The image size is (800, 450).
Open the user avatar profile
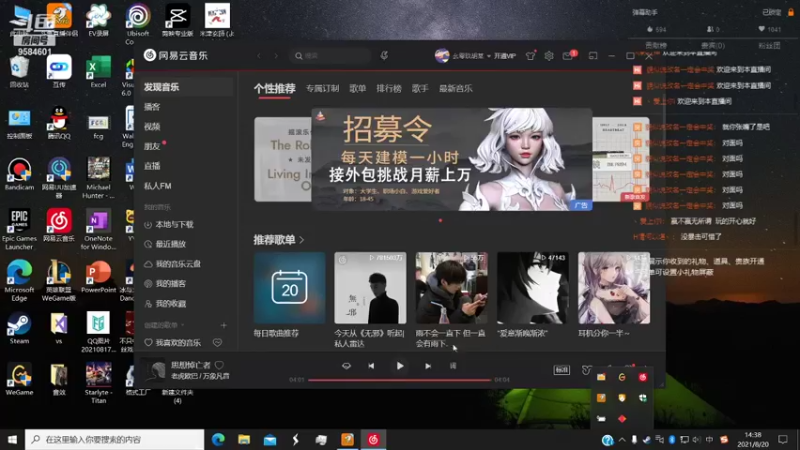click(x=442, y=56)
